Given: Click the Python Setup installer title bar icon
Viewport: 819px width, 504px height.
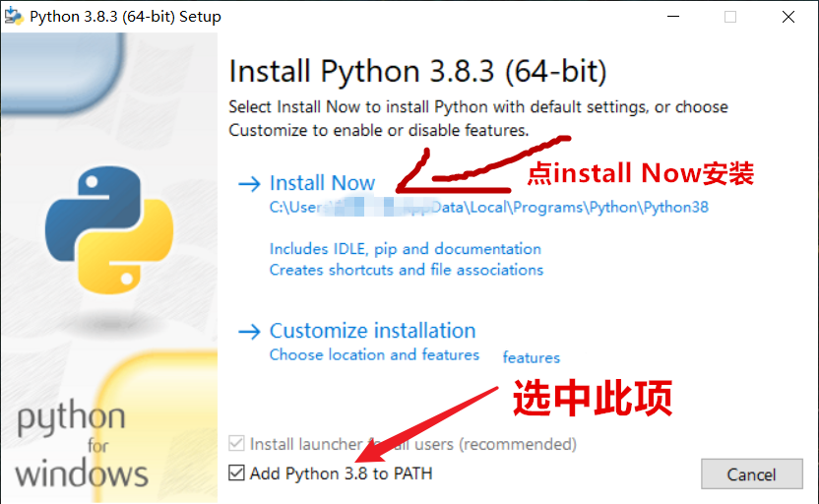Looking at the screenshot, I should [14, 16].
